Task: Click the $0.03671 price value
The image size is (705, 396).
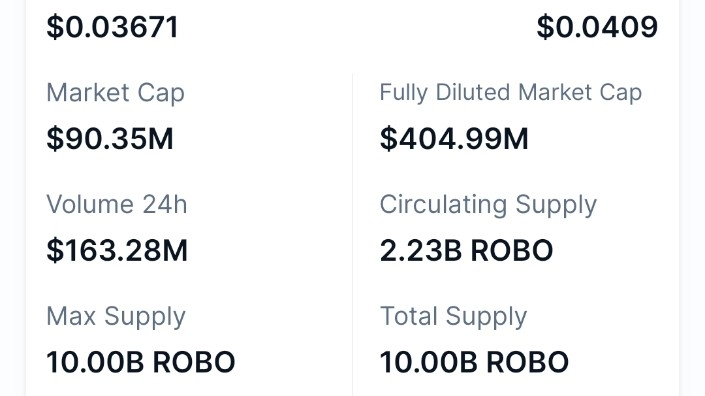Action: click(x=113, y=27)
